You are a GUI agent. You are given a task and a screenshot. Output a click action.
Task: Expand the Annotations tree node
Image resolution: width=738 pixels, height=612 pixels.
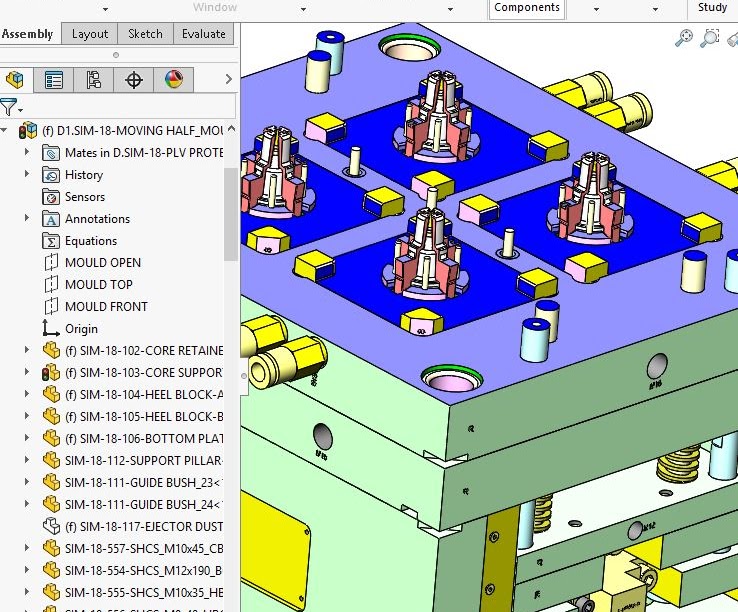27,219
